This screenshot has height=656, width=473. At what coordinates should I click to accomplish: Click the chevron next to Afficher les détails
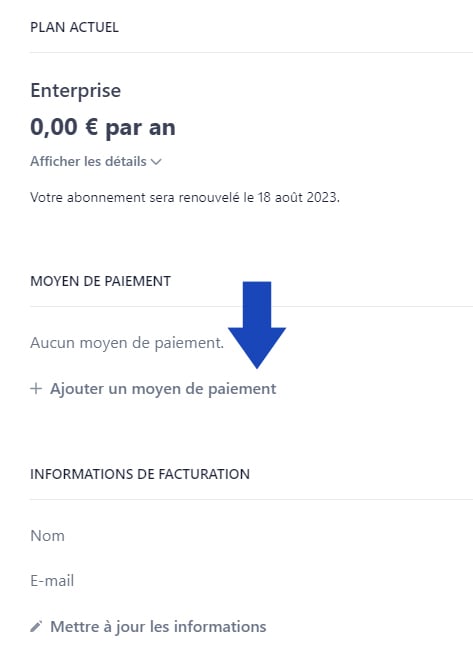156,162
